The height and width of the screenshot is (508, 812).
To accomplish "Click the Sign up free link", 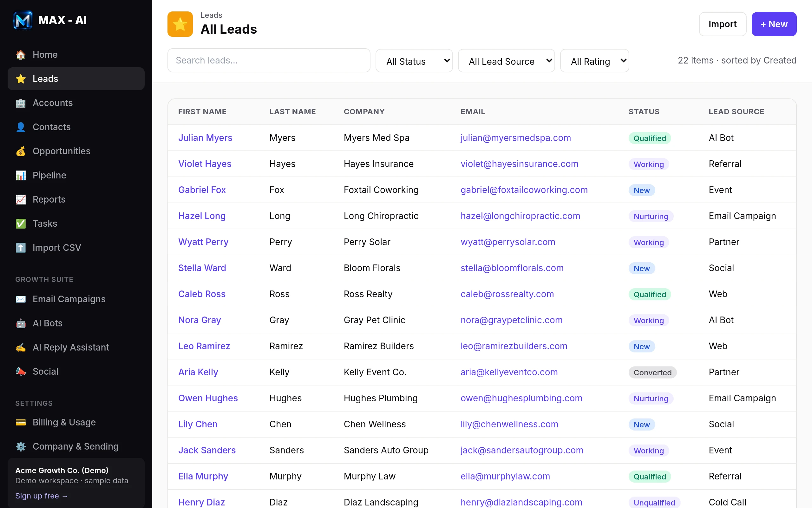I will (x=42, y=496).
